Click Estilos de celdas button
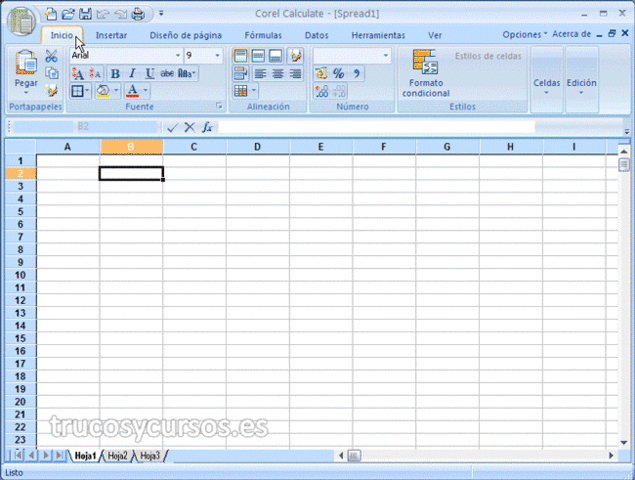 [x=488, y=56]
